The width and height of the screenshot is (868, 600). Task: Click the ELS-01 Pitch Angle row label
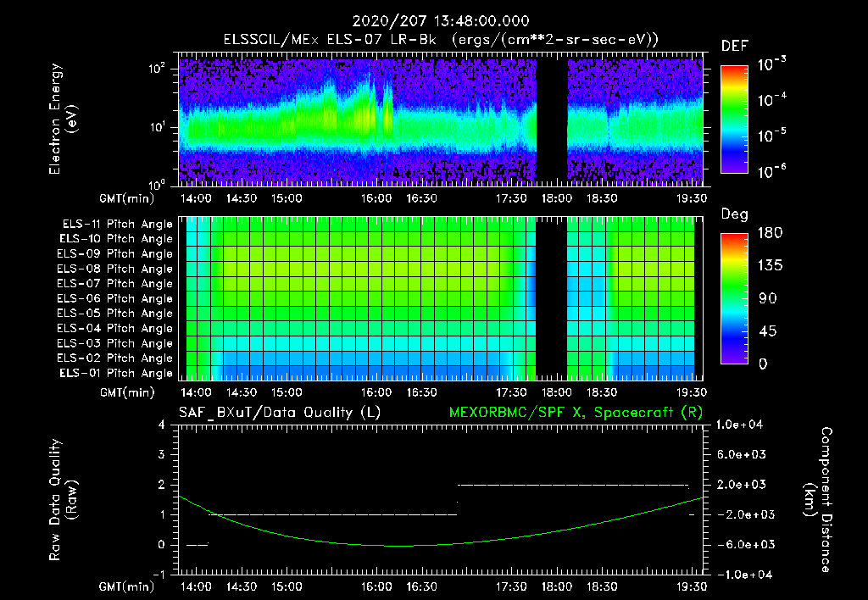point(116,373)
